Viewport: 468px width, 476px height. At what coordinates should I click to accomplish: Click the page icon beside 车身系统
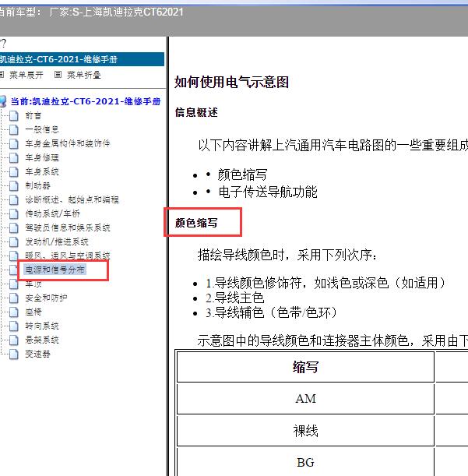pos(14,171)
